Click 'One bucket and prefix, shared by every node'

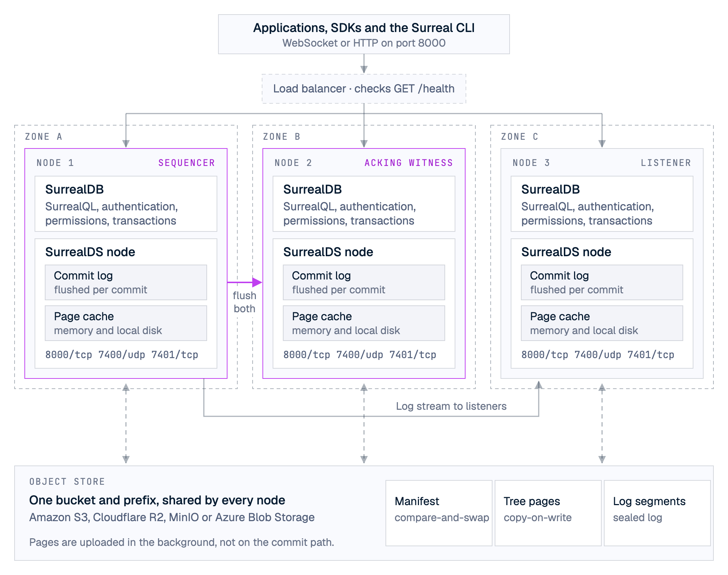coord(157,500)
